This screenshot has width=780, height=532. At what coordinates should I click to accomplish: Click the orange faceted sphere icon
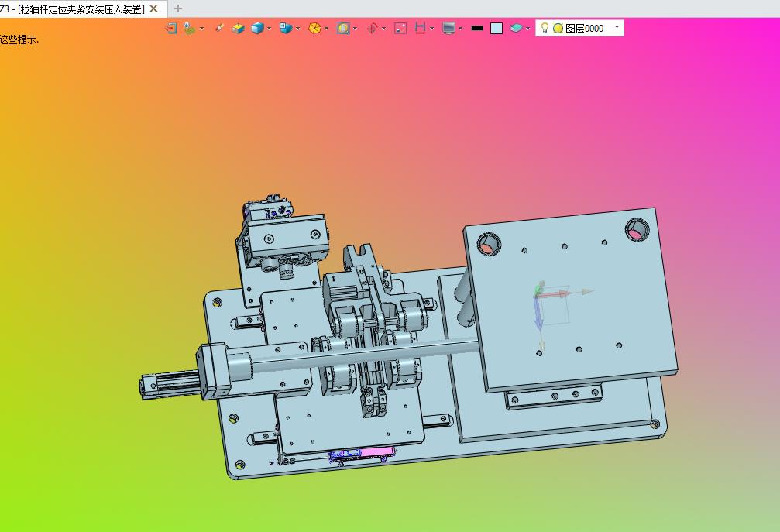click(x=314, y=29)
